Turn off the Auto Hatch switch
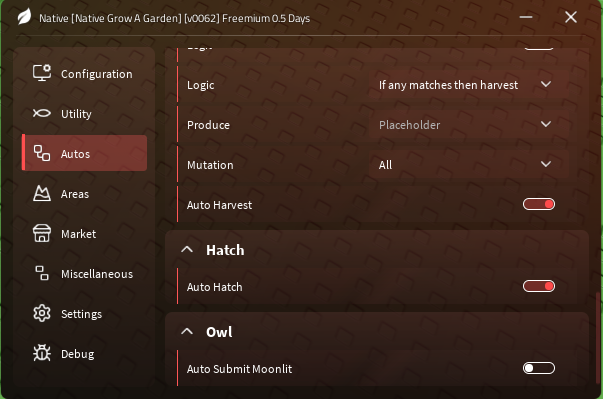The image size is (603, 399). 538,286
